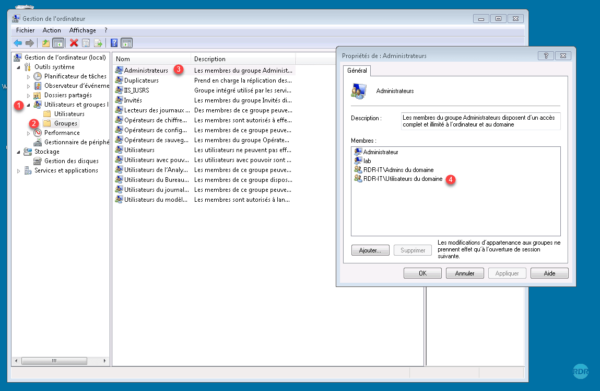This screenshot has height=391, width=600.
Task: Click the Dossiers partagés icon
Action: tap(38, 95)
